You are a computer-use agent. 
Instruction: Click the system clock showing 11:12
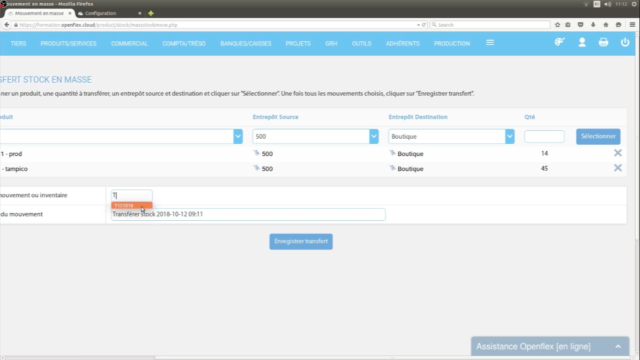[621, 4]
